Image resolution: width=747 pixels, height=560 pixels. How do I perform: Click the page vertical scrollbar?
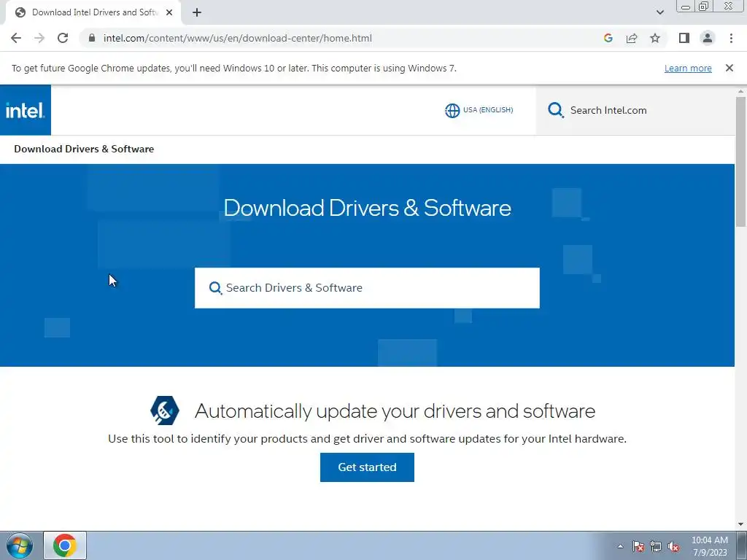[x=741, y=162]
